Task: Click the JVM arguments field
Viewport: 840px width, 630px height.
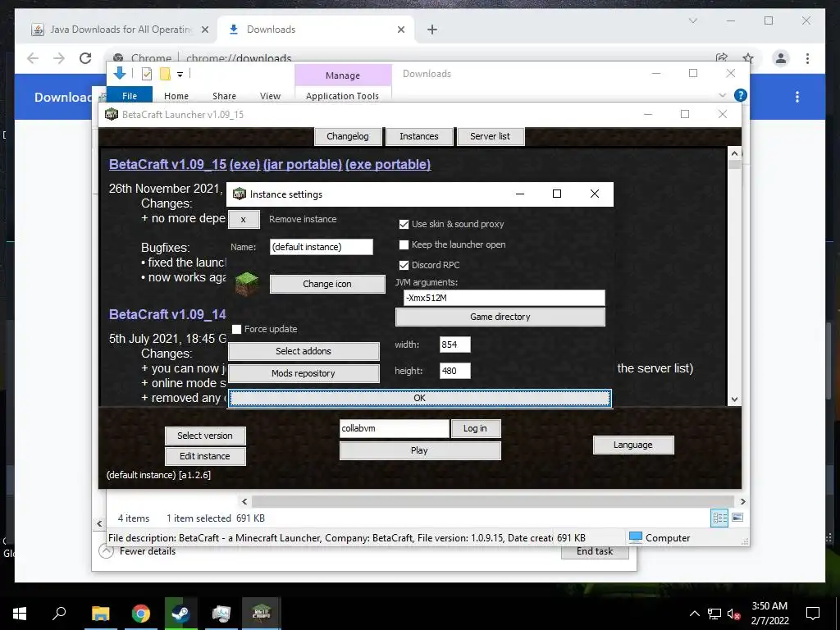Action: click(x=504, y=298)
